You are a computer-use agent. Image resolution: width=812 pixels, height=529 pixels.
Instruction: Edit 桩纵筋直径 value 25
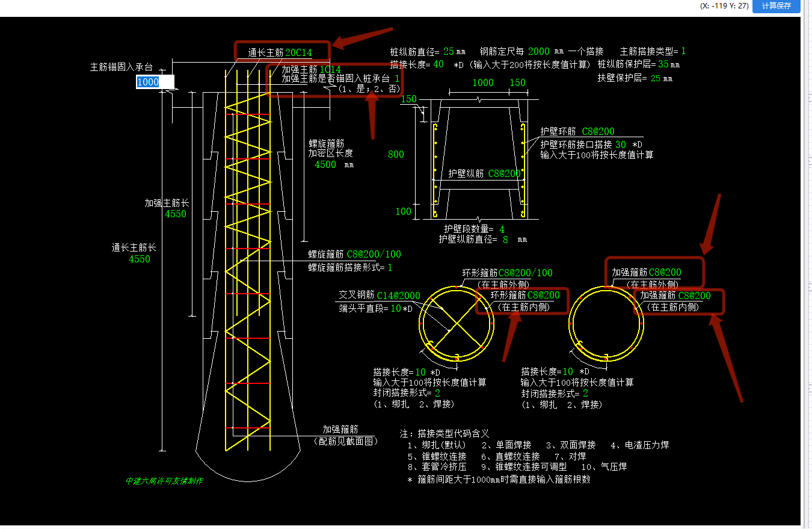coord(449,51)
